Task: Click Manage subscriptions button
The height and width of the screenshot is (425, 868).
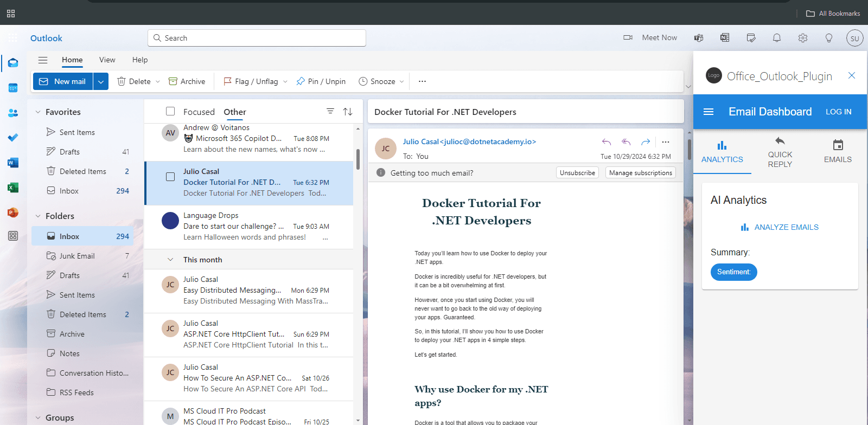Action: 641,173
